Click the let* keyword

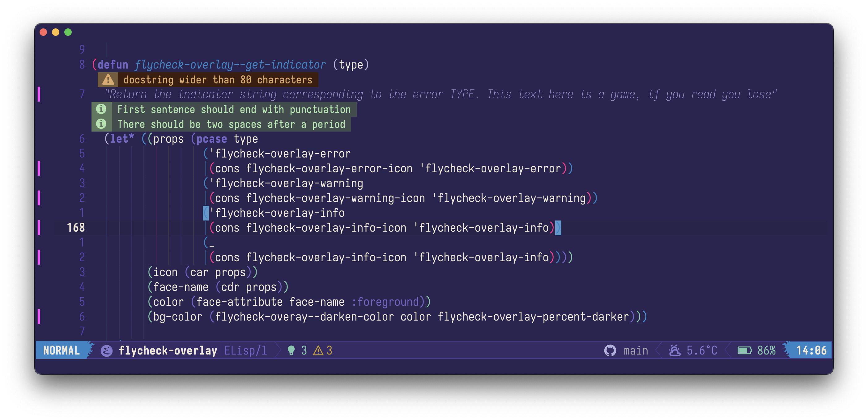click(x=122, y=139)
